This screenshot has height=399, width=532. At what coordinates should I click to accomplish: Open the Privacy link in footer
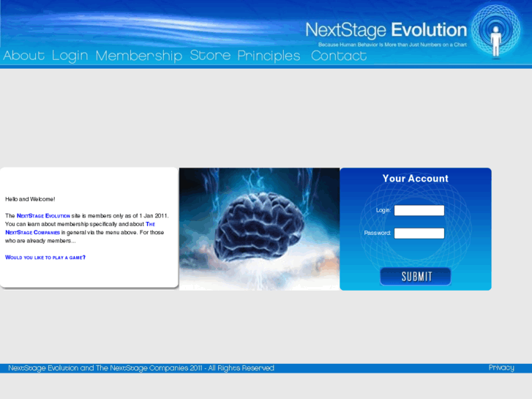point(501,368)
